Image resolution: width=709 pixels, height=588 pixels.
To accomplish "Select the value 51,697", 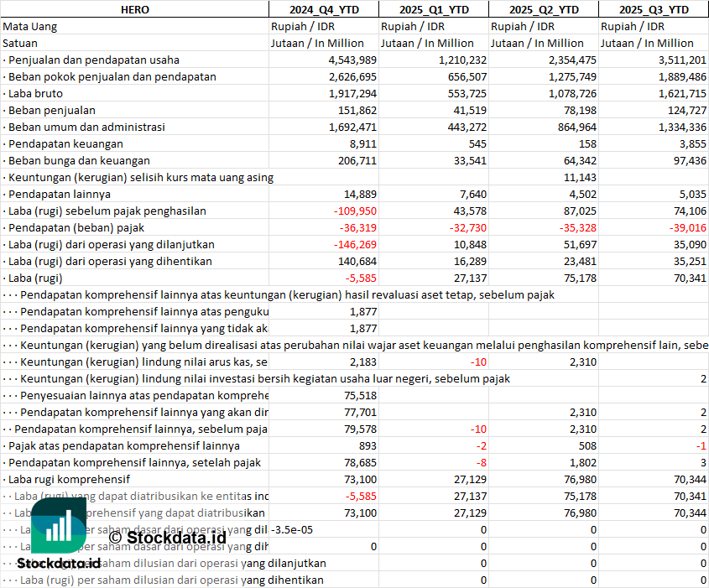I will pyautogui.click(x=580, y=244).
